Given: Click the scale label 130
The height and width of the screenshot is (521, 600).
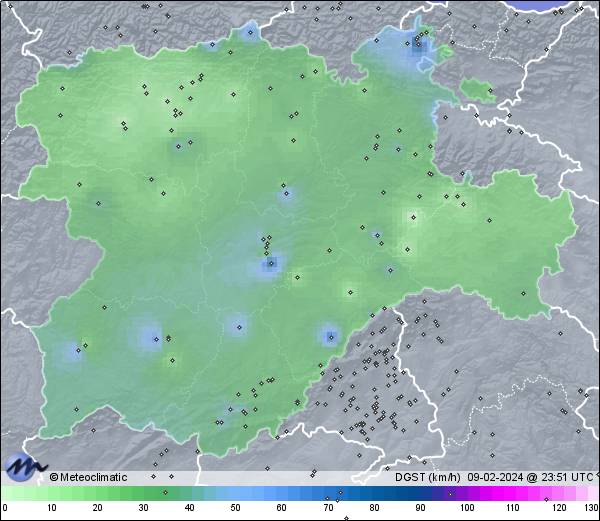Looking at the screenshot, I should point(592,508).
